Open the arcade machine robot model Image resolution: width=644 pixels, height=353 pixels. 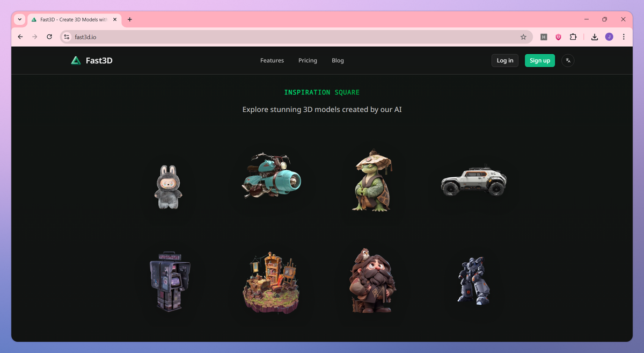tap(170, 281)
